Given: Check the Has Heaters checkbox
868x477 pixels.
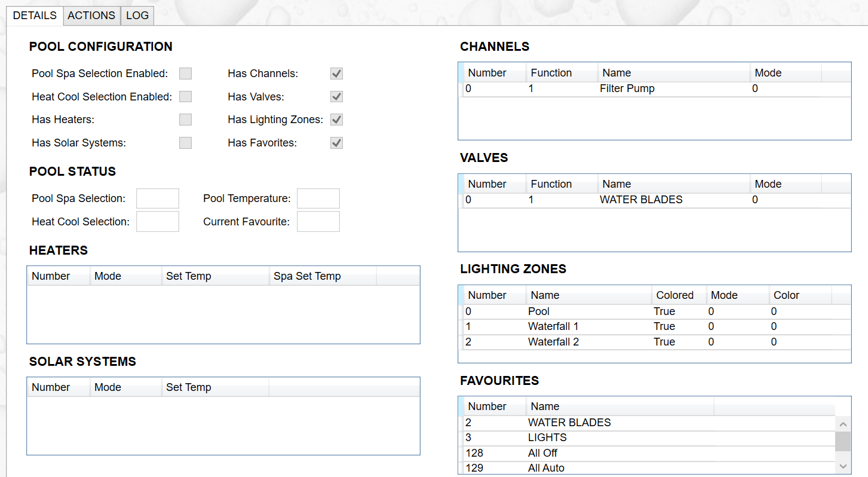Looking at the screenshot, I should pos(185,120).
